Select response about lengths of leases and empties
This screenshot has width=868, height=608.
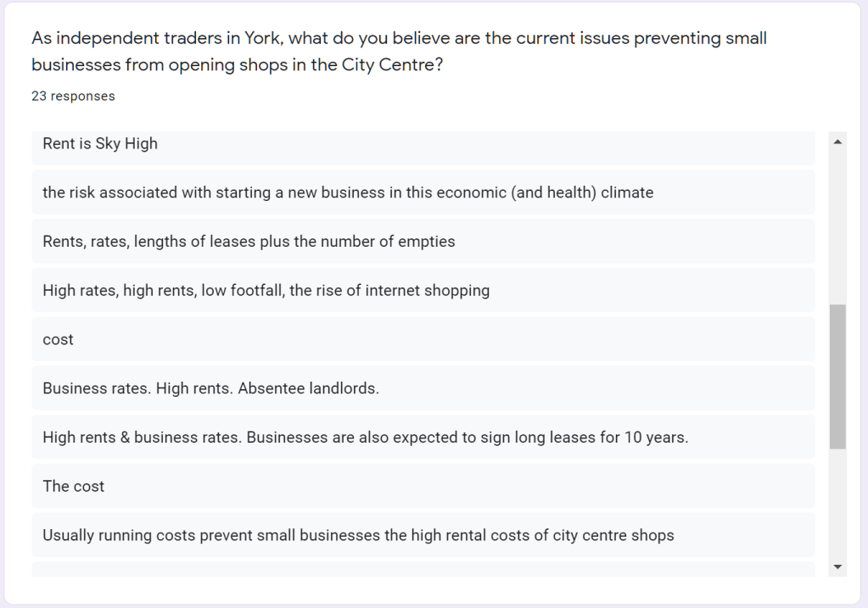tap(249, 242)
